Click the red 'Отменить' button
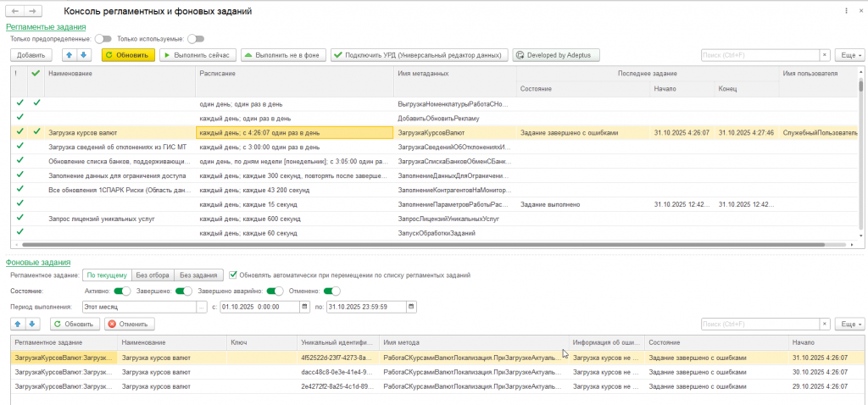This screenshot has height=405, width=868. [x=129, y=324]
